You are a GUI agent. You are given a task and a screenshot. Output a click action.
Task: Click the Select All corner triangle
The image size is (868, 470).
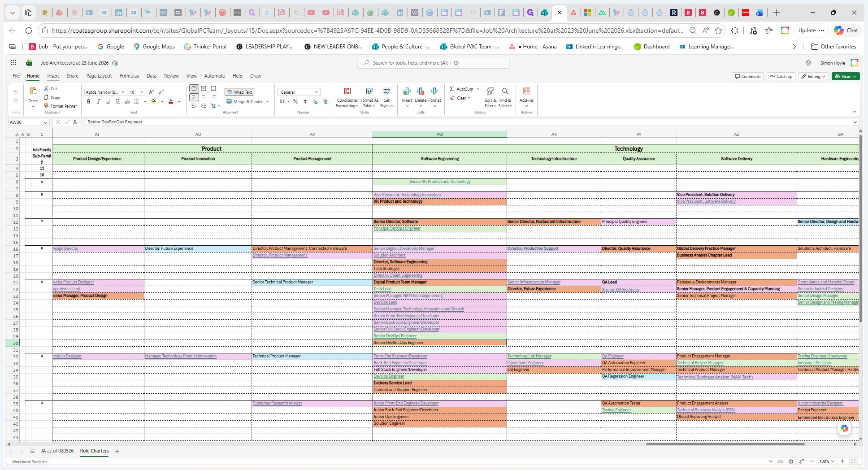17,134
